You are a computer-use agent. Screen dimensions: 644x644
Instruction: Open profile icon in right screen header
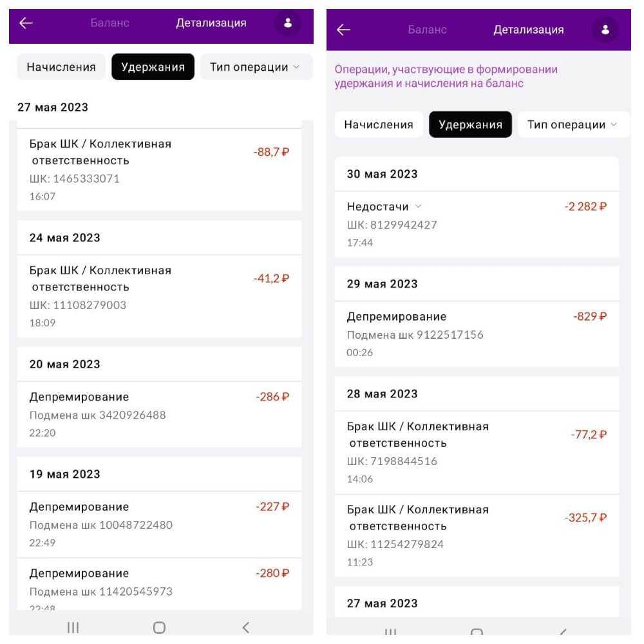pos(605,30)
